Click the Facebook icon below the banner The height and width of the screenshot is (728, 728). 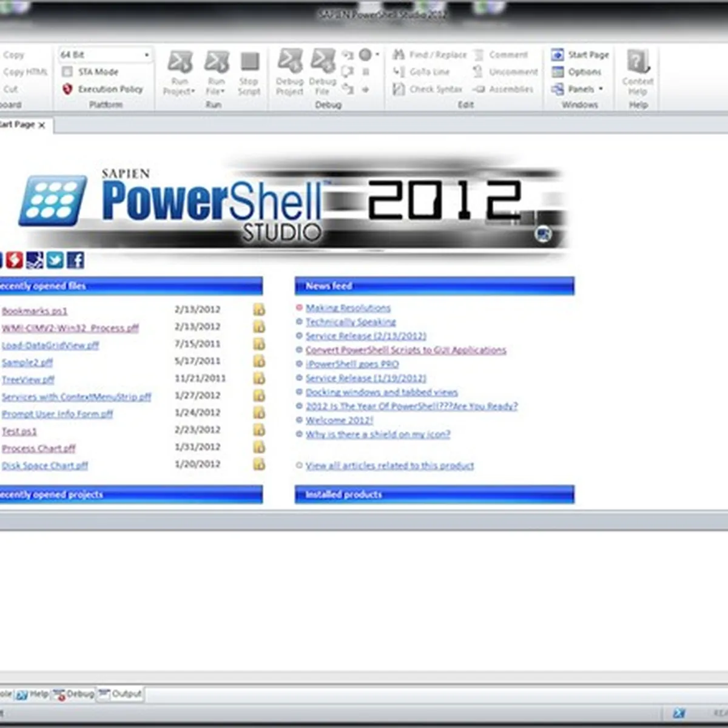(75, 260)
